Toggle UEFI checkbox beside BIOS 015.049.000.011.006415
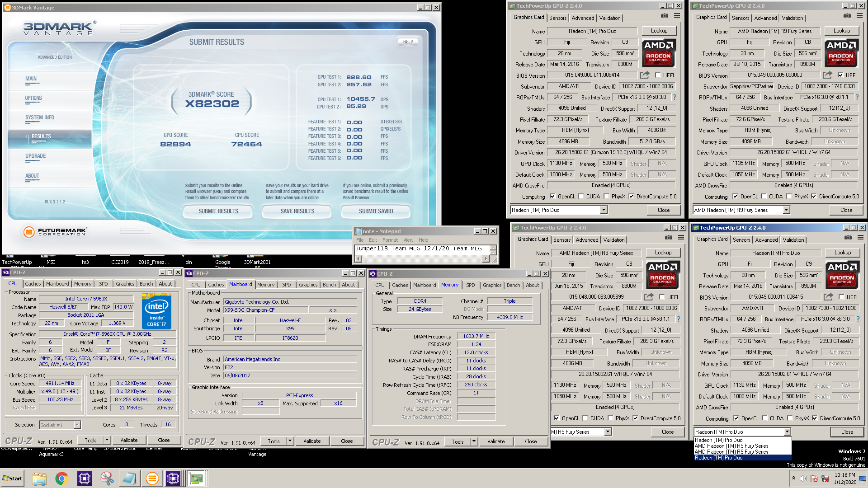The image size is (868, 488). click(x=841, y=297)
